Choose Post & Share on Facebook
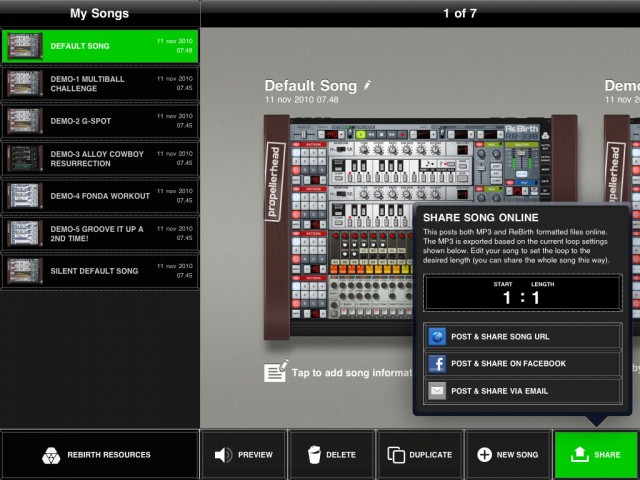The image size is (640, 480). coord(523,363)
